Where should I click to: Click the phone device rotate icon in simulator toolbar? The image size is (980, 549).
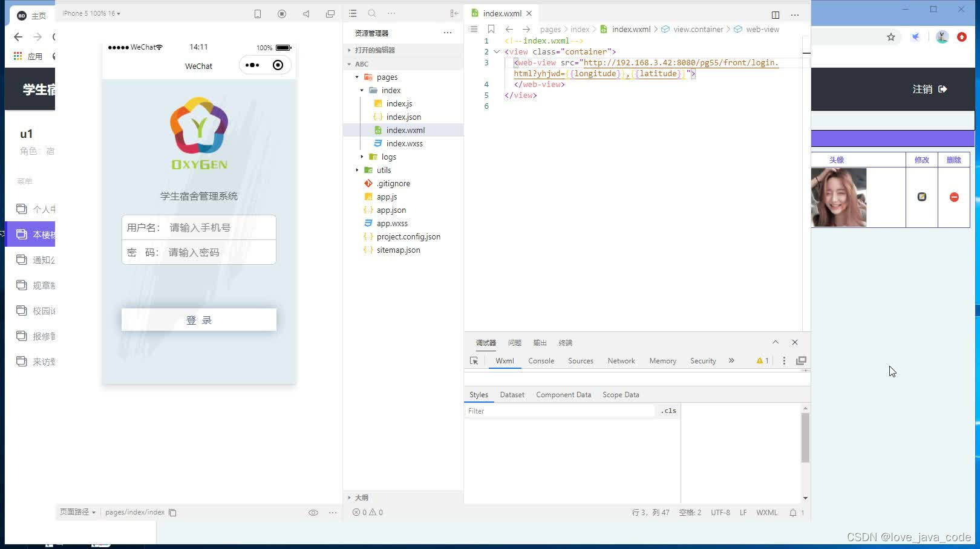(x=258, y=14)
